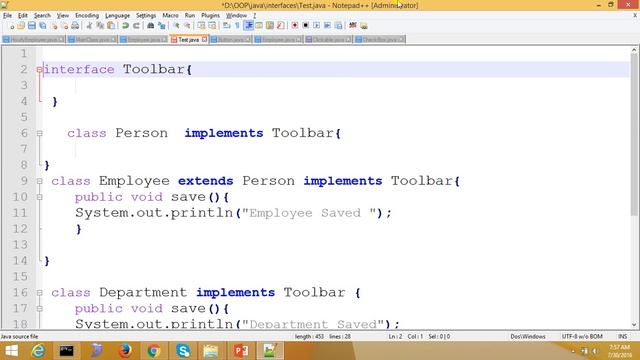Collapse the class Department fold on line 16
Image resolution: width=640 pixels, height=360 pixels.
coord(40,292)
